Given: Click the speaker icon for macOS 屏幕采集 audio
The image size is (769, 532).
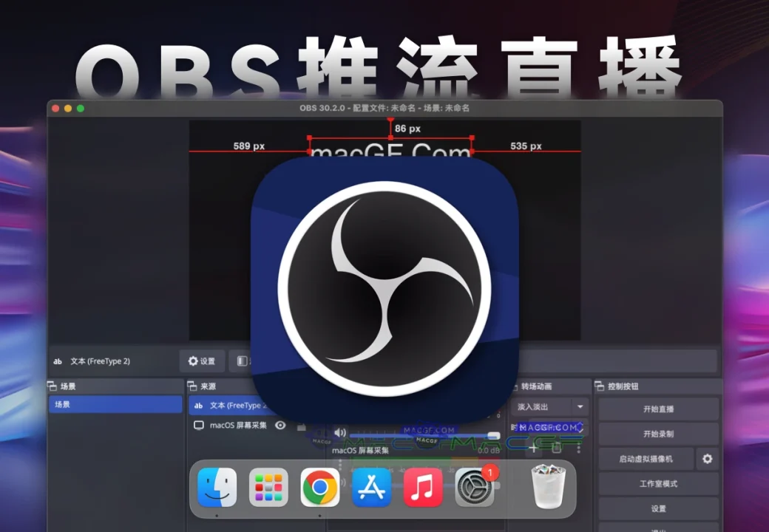Looking at the screenshot, I should click(339, 432).
